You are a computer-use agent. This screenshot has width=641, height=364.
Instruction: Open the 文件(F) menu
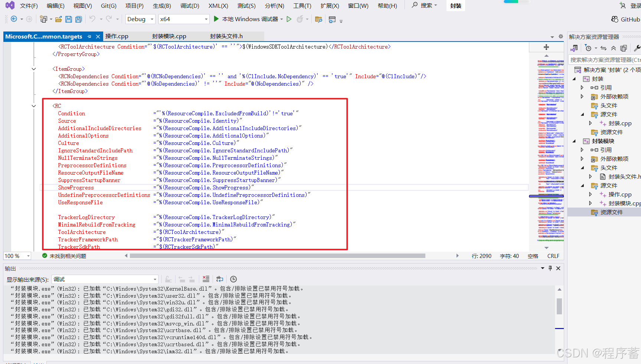[x=29, y=6]
